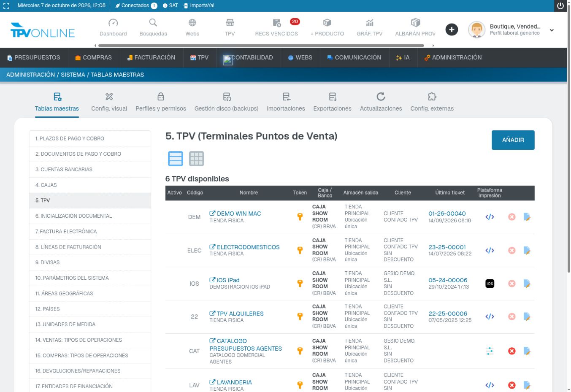
Task: Edit the TPV ALQUILERES entry
Action: pyautogui.click(x=527, y=316)
